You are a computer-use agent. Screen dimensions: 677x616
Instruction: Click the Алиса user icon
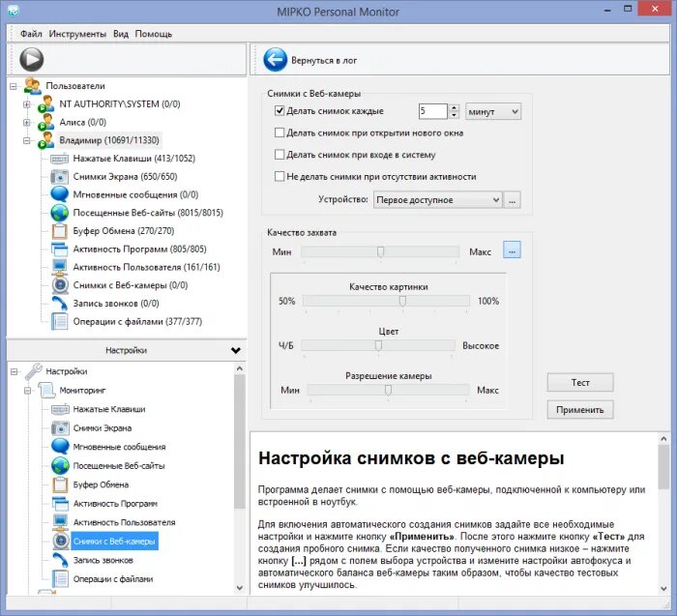(x=45, y=123)
